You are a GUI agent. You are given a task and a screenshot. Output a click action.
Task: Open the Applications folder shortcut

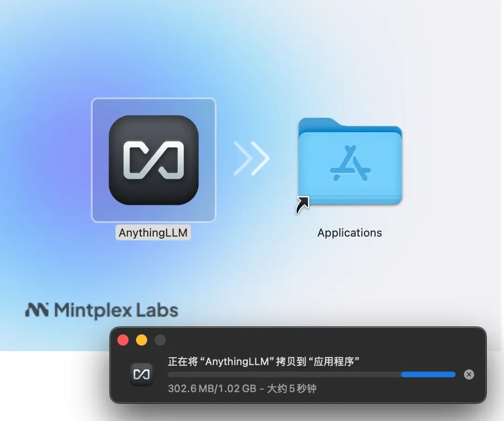(x=350, y=162)
